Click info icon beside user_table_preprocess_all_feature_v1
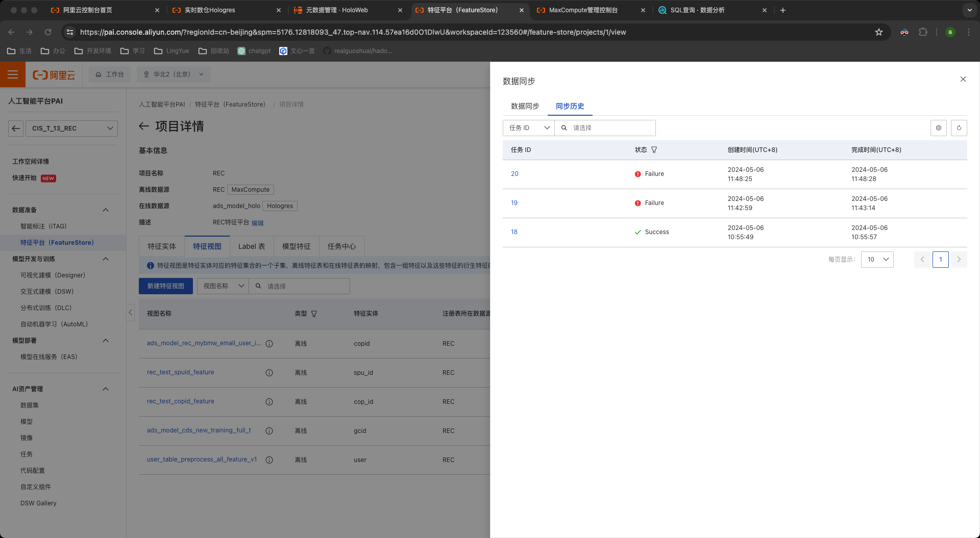The image size is (980, 538). [x=269, y=460]
